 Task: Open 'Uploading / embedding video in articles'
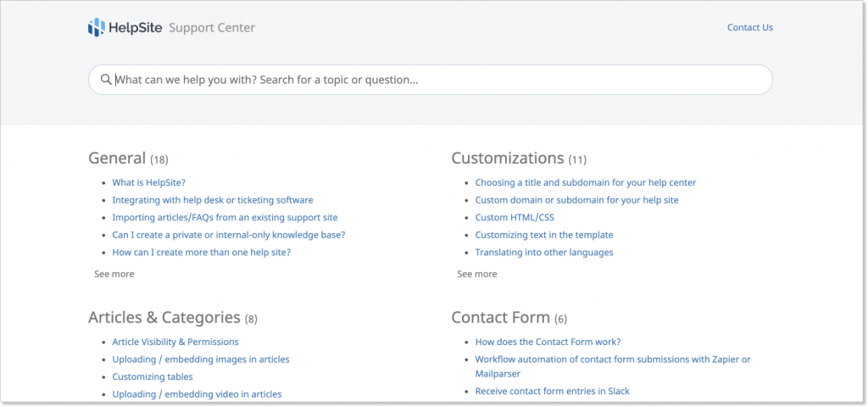coord(197,394)
